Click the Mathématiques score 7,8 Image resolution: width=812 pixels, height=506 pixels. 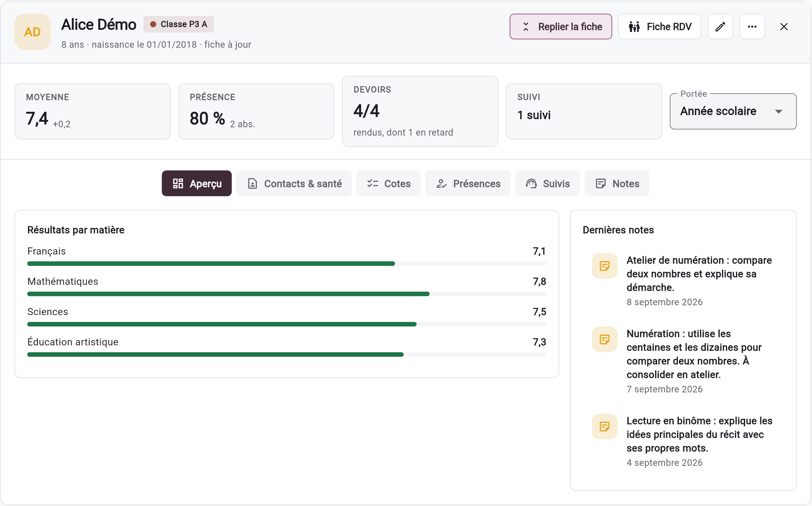[539, 282]
